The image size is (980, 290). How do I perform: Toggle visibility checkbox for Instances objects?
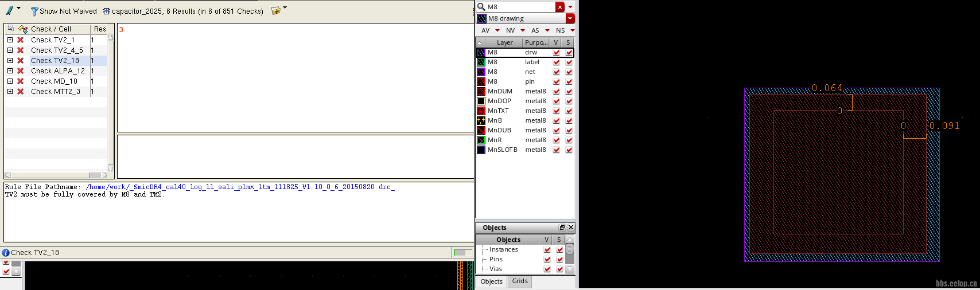click(x=547, y=250)
